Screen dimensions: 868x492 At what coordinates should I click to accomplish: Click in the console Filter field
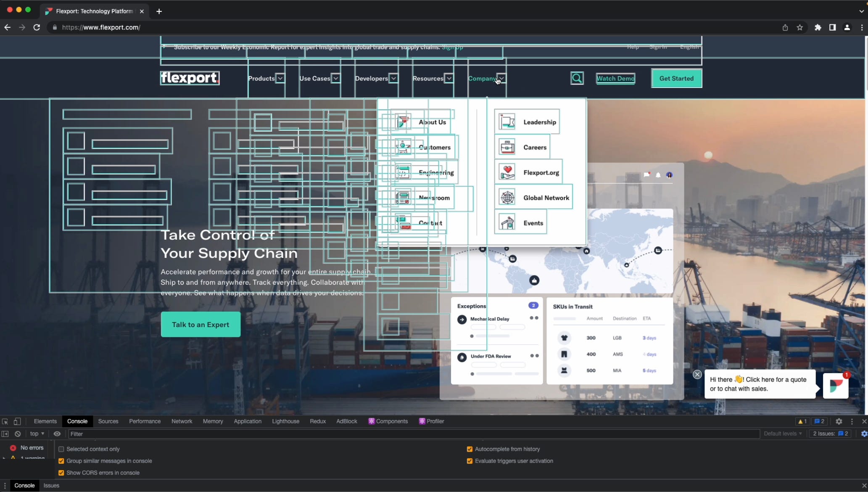coord(414,434)
